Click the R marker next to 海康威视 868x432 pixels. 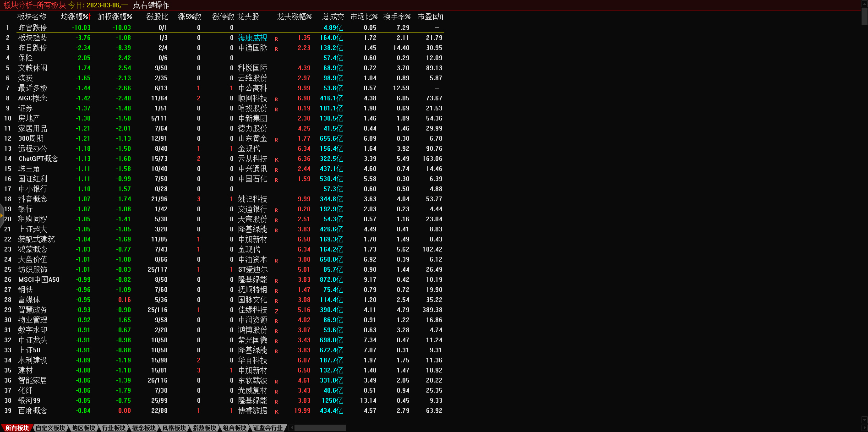click(x=276, y=38)
